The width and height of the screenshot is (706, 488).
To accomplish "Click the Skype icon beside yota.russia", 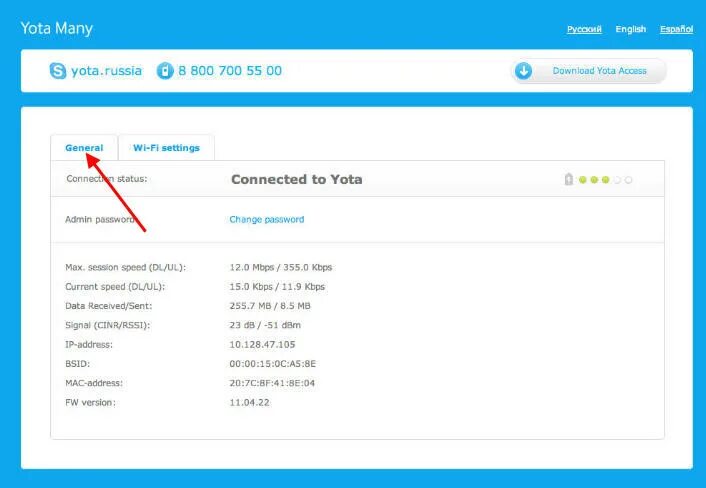I will coord(58,71).
